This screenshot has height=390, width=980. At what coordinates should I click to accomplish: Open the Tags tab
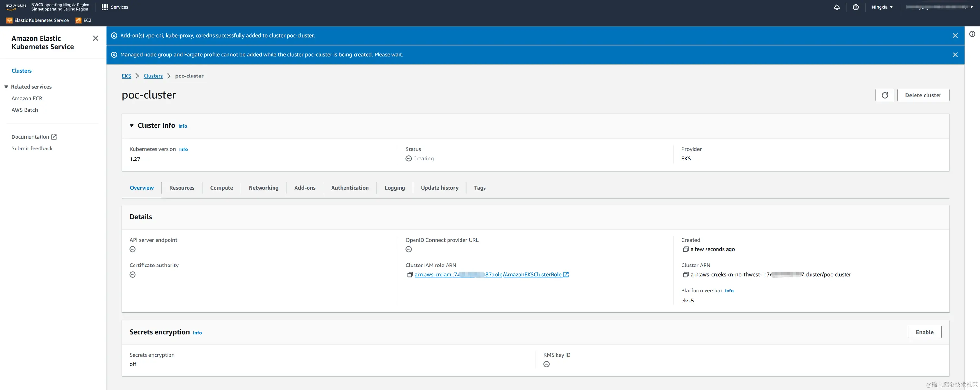coord(480,188)
